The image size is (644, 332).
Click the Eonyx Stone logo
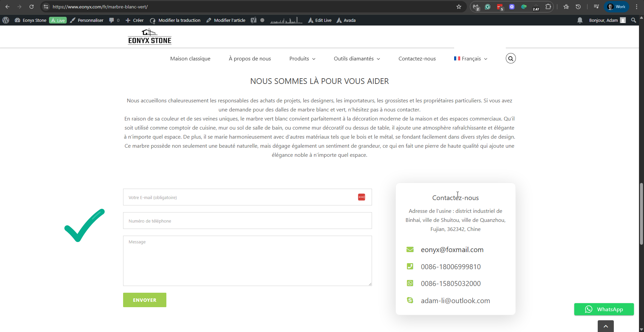click(150, 37)
